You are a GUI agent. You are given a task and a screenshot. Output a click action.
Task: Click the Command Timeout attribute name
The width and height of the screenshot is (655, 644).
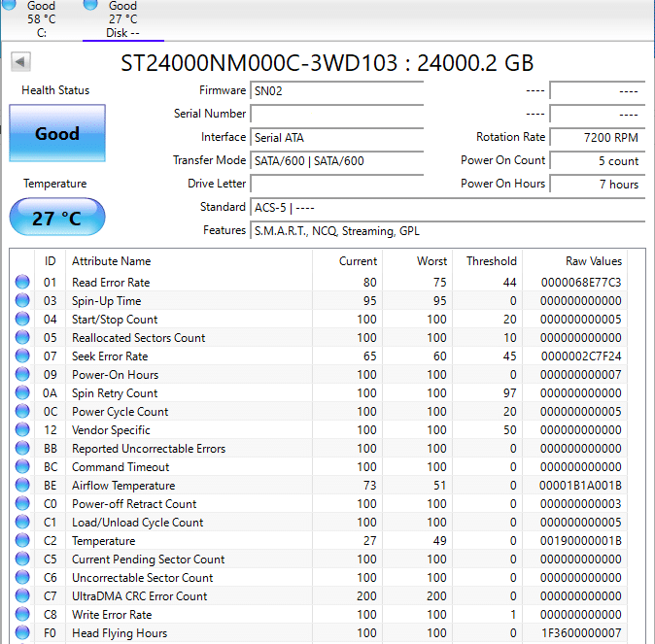pyautogui.click(x=121, y=467)
